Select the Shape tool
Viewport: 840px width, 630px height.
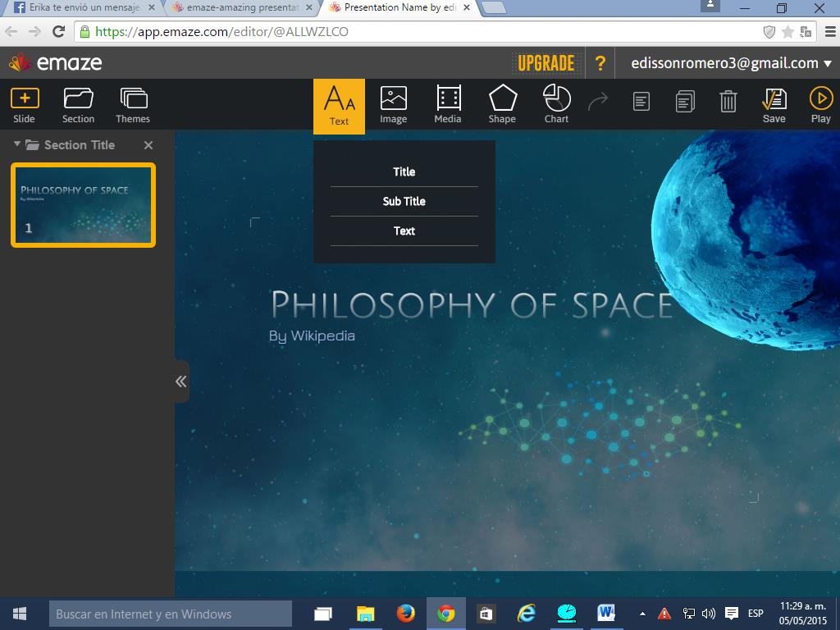click(502, 105)
